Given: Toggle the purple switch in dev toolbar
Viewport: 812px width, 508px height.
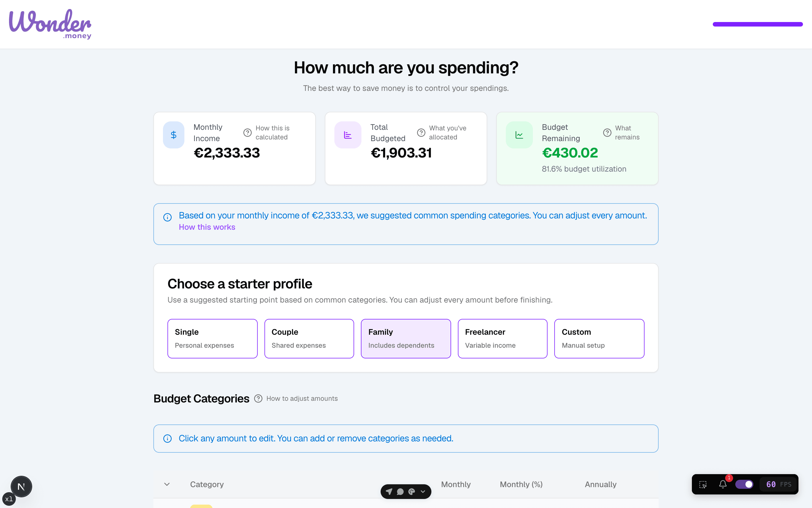Looking at the screenshot, I should 744,484.
